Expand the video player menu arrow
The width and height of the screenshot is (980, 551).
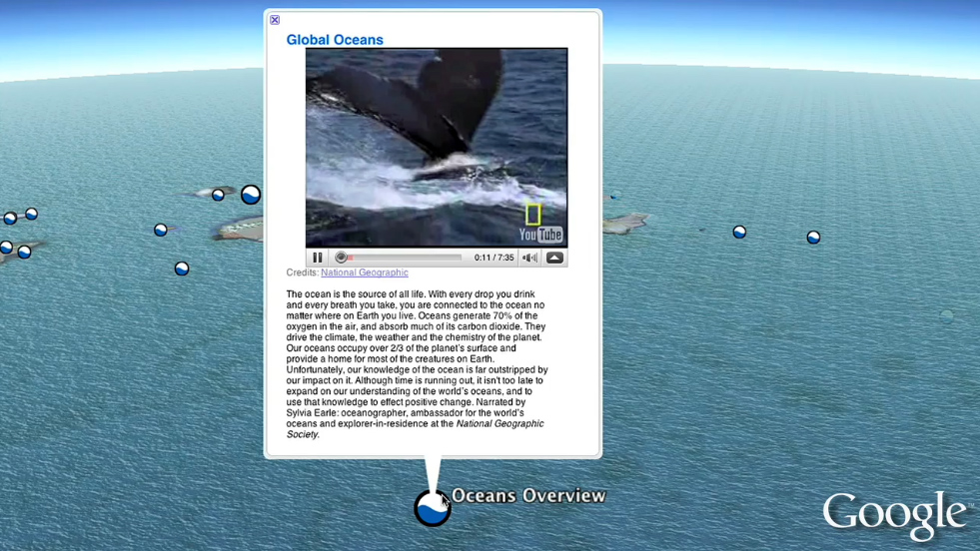pyautogui.click(x=554, y=258)
